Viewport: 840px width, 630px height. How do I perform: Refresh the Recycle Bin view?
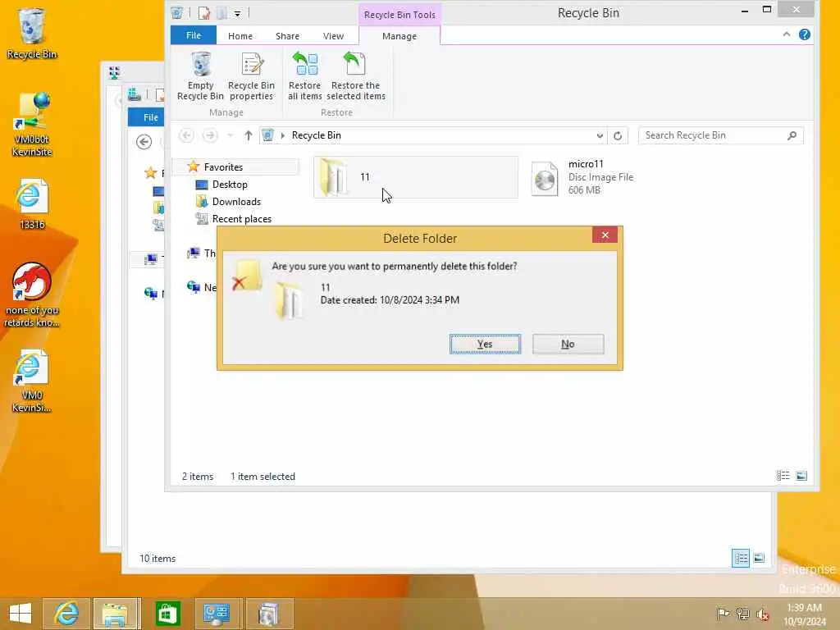click(618, 135)
